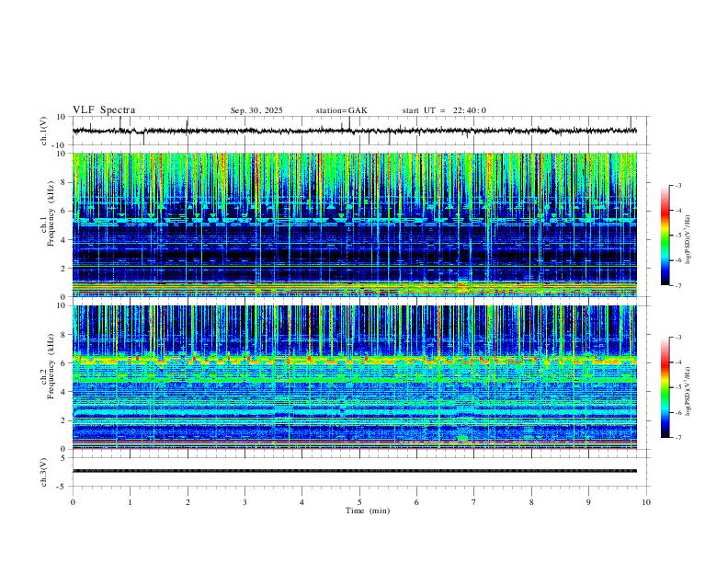Click the "ch.3(V)" axis label
This screenshot has width=728, height=563.
pyautogui.click(x=44, y=472)
